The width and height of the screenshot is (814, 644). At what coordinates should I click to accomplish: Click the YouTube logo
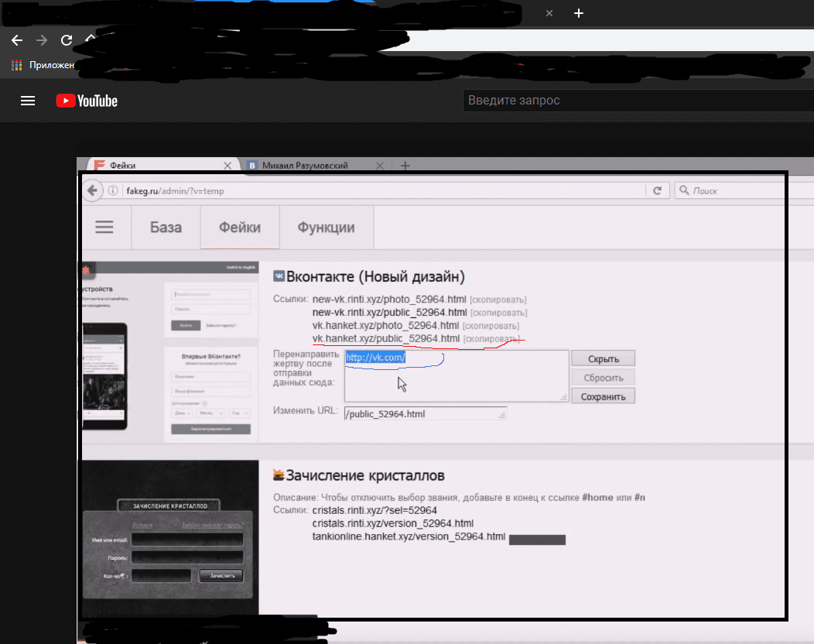pos(86,101)
